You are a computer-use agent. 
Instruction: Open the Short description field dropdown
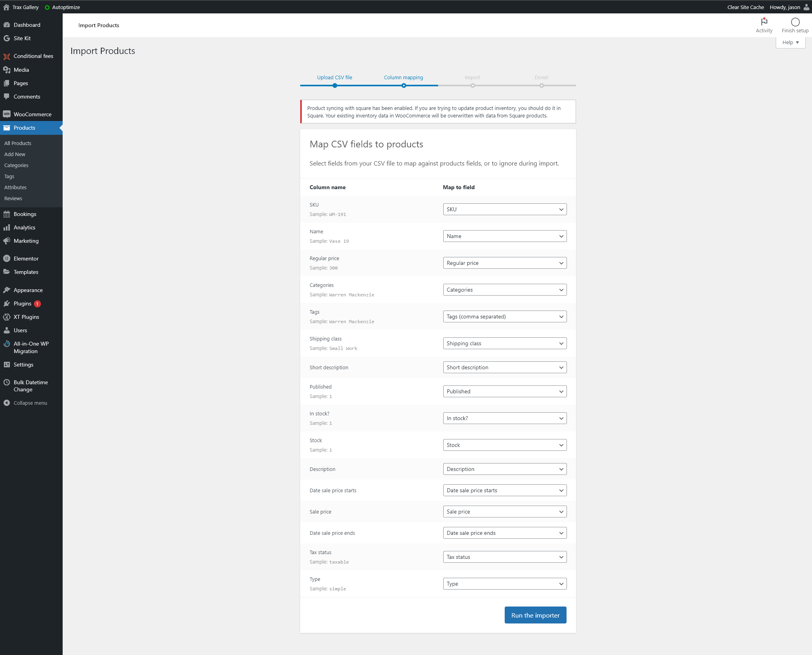click(x=505, y=367)
